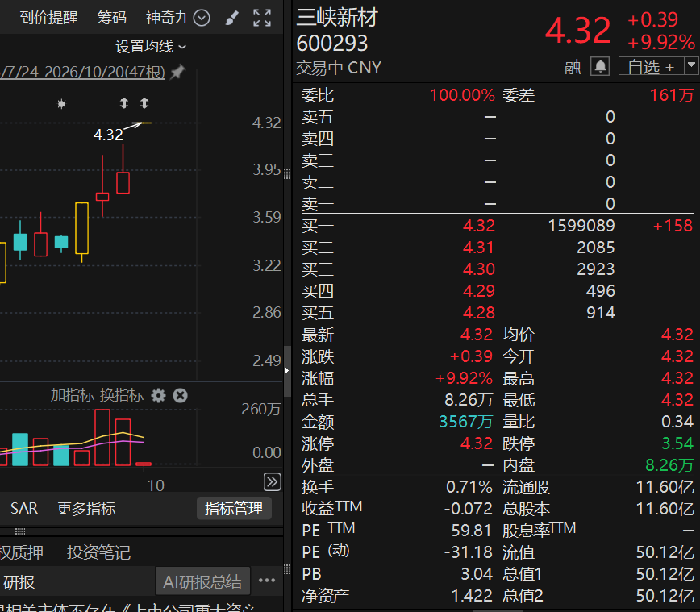Image resolution: width=700 pixels, height=612 pixels.
Task: Click the splitter grip below the SAR tabs
Action: tap(20, 531)
